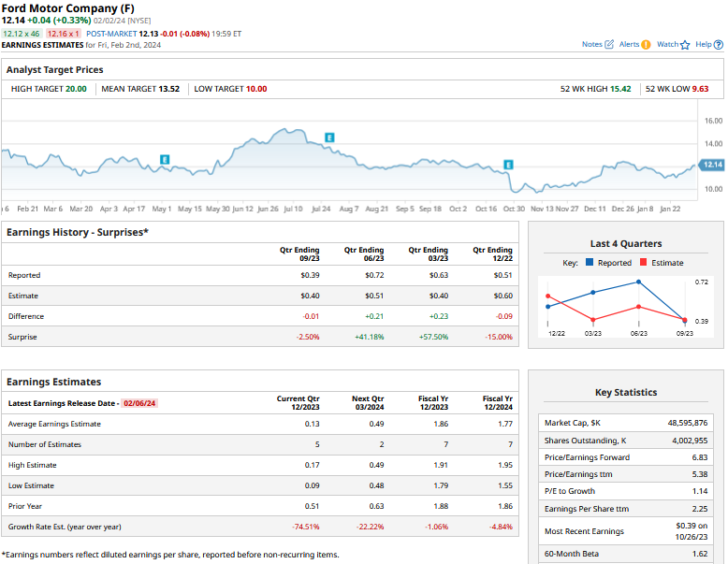Viewport: 728px width, 564px height.
Task: Click the earnings marker near May 1
Action: 165,160
